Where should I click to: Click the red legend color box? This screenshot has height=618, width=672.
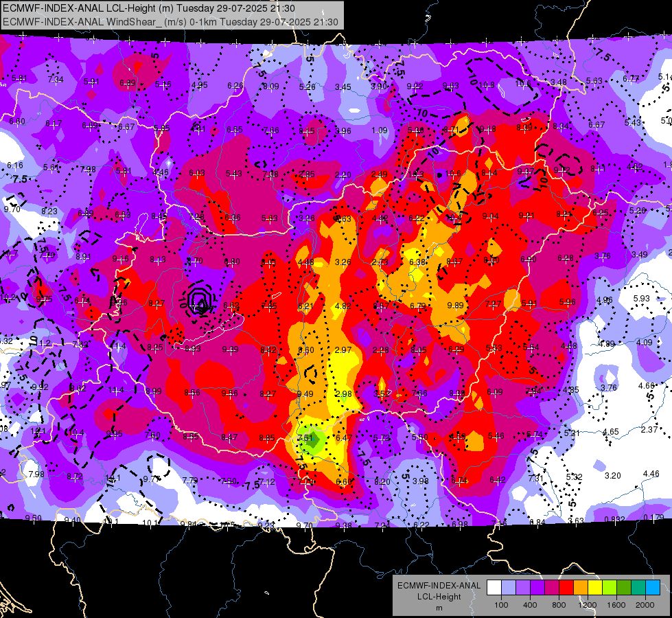(566, 588)
